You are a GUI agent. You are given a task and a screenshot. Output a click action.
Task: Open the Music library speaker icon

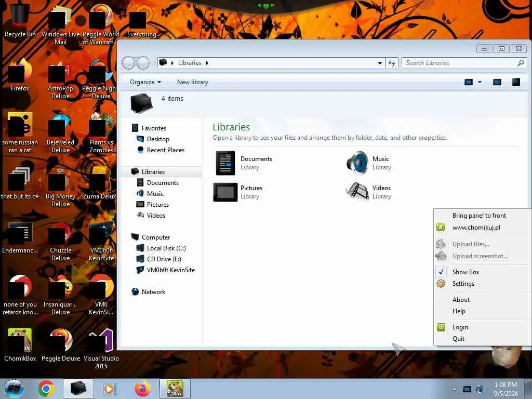point(357,163)
